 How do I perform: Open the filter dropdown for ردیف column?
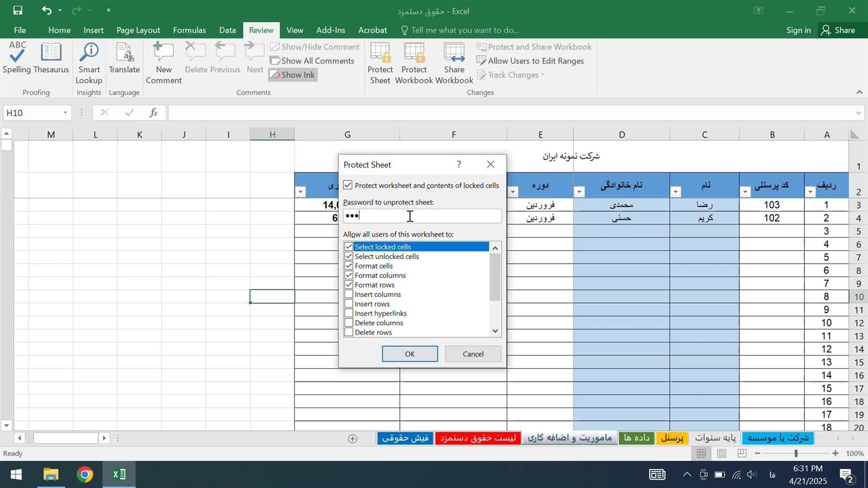810,192
